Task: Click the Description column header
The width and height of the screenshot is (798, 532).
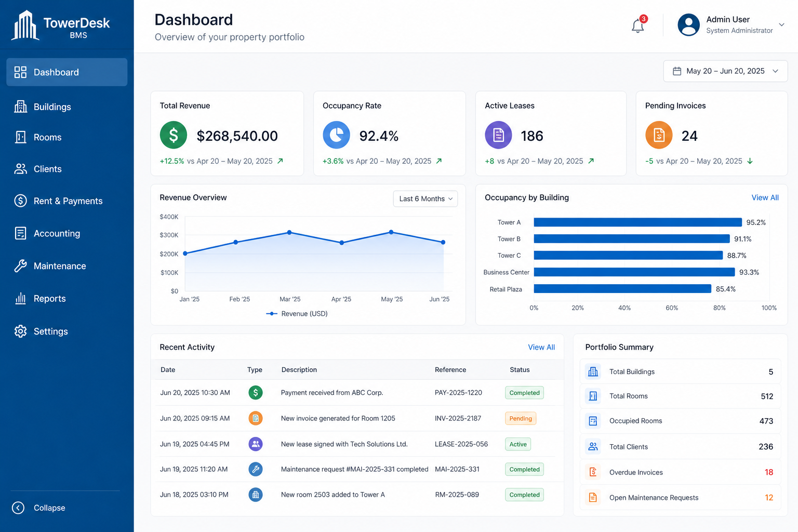Action: point(299,370)
